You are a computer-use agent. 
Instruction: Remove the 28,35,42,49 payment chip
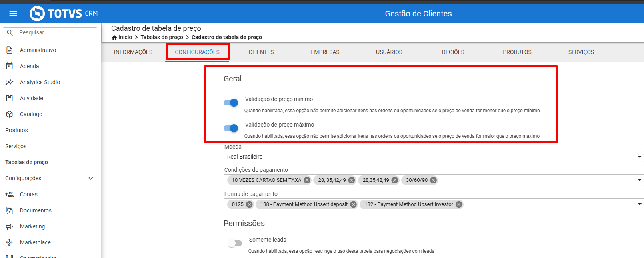(394, 180)
